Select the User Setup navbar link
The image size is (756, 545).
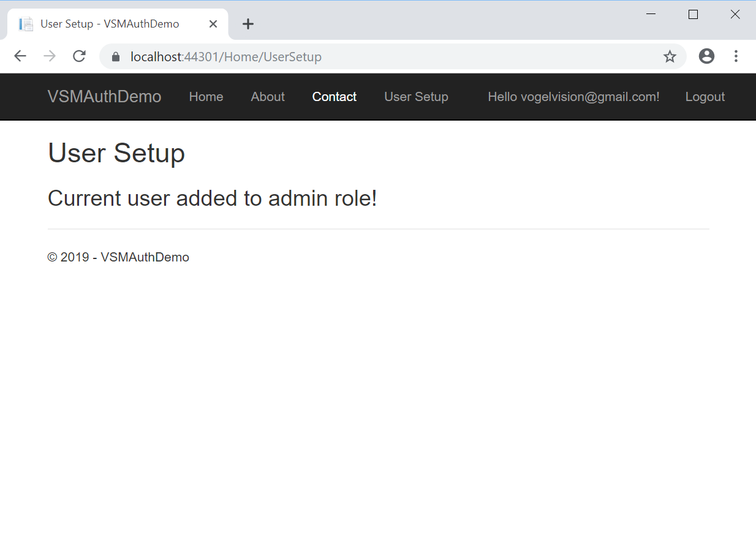[x=416, y=97]
